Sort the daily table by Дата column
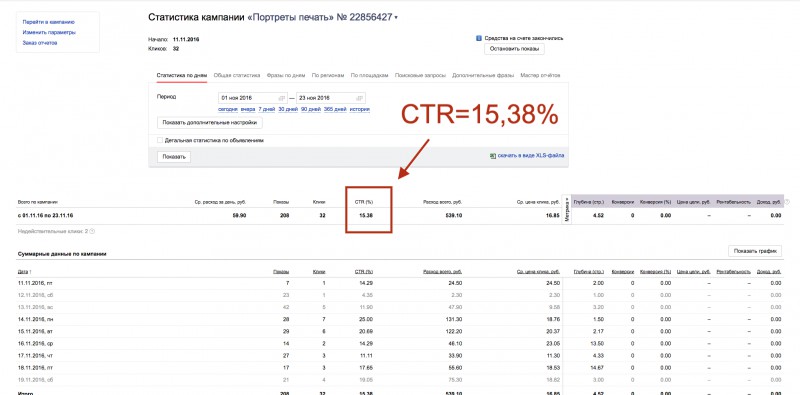 click(24, 272)
